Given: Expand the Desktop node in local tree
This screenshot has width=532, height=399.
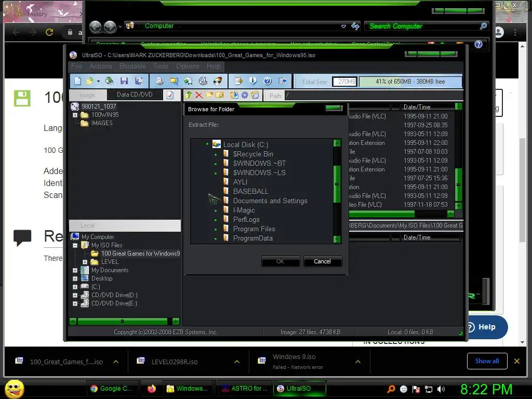Looking at the screenshot, I should pyautogui.click(x=75, y=278).
